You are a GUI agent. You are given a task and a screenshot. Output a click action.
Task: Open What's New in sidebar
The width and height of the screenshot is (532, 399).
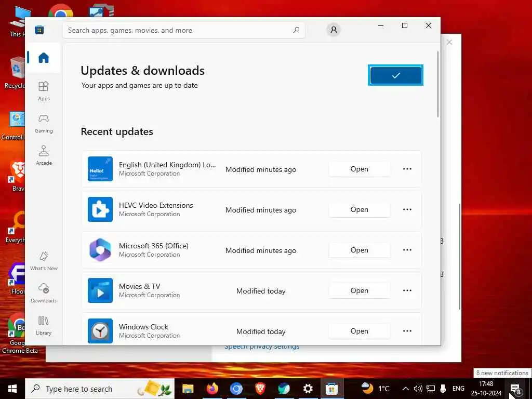click(44, 261)
